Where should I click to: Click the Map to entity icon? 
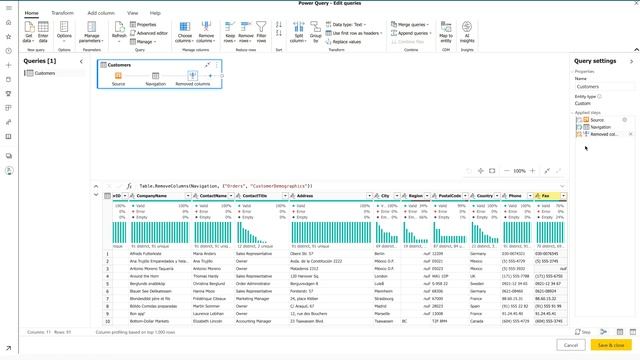click(446, 27)
